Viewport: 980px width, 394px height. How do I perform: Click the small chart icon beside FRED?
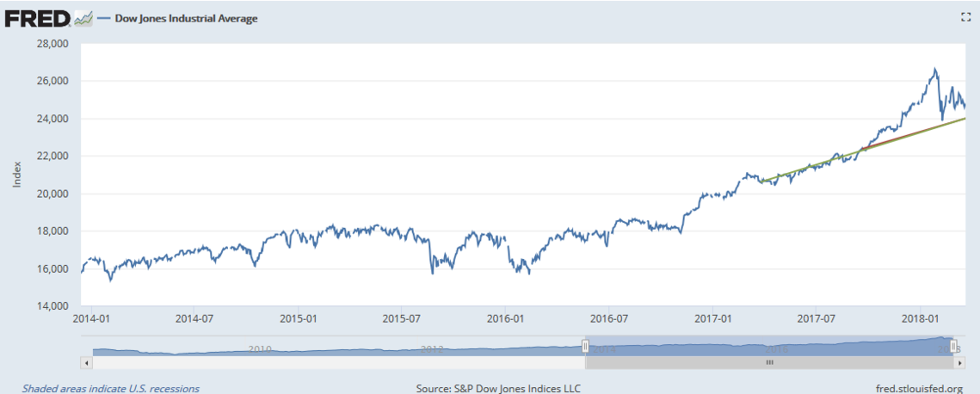click(83, 18)
